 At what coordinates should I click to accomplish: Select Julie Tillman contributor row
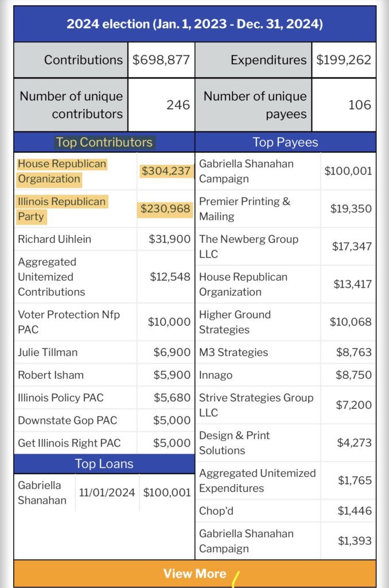pyautogui.click(x=48, y=352)
